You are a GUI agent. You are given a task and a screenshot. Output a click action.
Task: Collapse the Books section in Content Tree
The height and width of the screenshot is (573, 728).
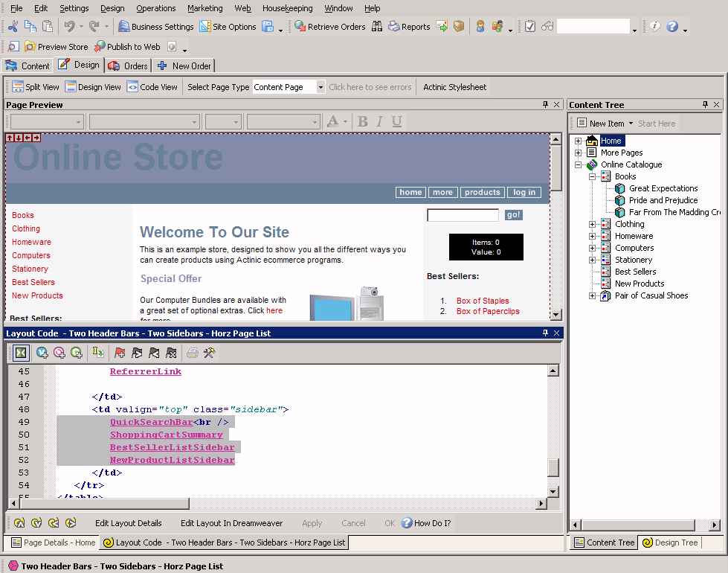[593, 176]
